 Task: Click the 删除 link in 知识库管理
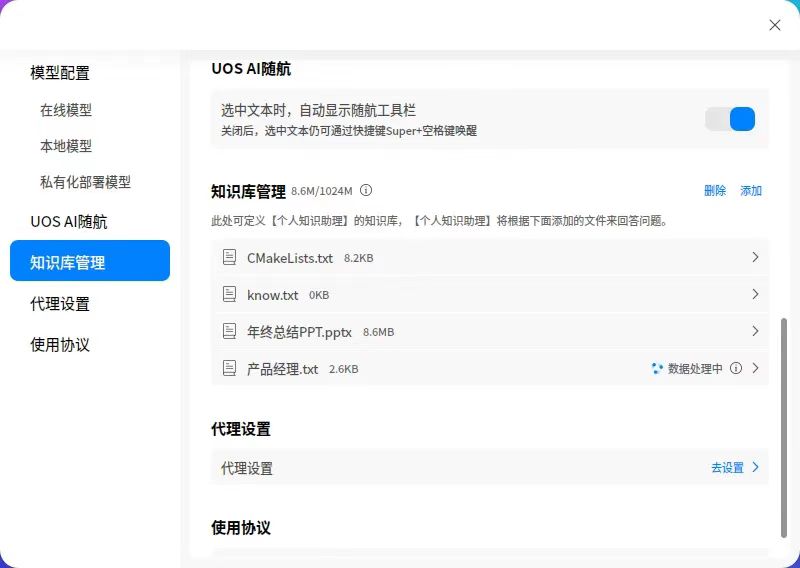pyautogui.click(x=715, y=191)
